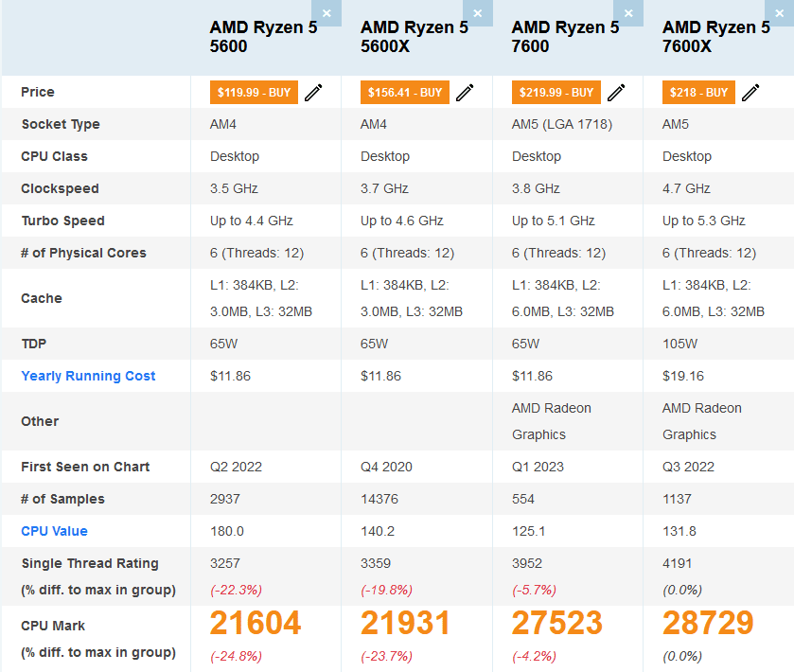Remove AMD Ryzen 5 7600X column with X
Screen dimensions: 794x672
pyautogui.click(x=779, y=13)
